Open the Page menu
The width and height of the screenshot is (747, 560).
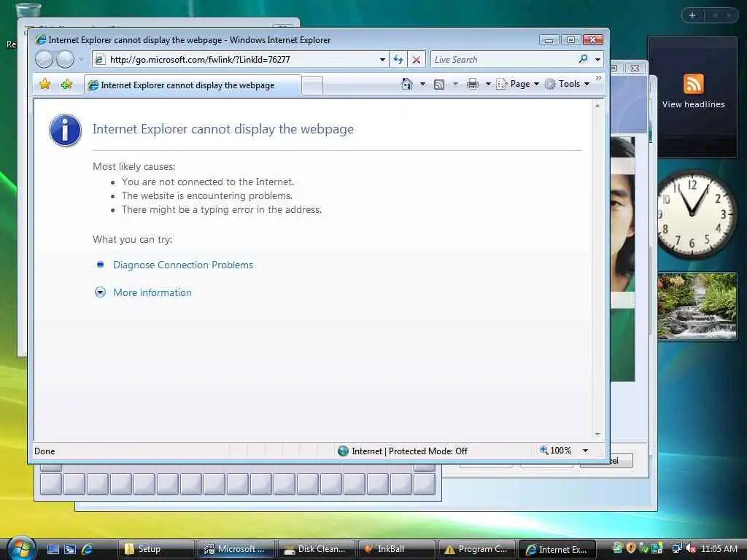pyautogui.click(x=517, y=84)
